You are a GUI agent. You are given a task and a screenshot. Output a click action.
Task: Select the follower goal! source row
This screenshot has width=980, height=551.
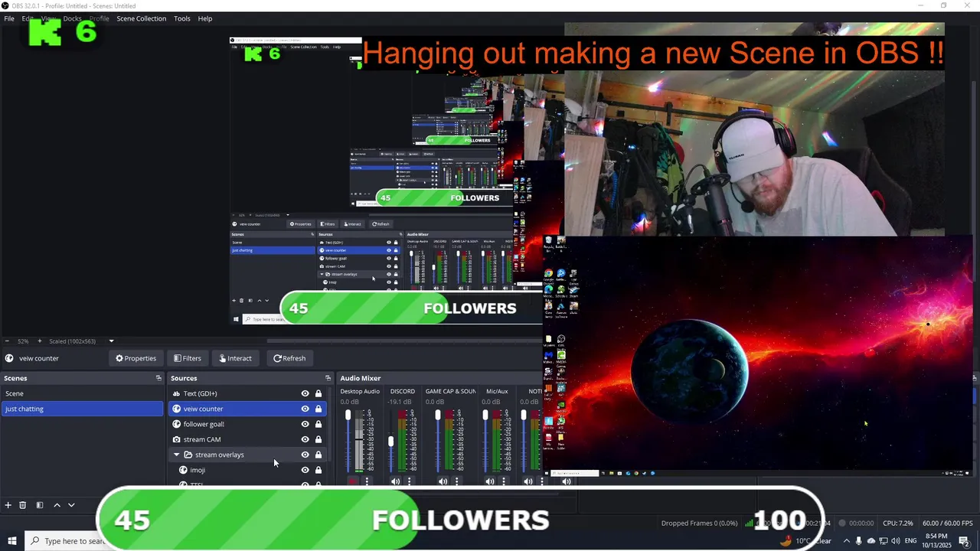(247, 424)
